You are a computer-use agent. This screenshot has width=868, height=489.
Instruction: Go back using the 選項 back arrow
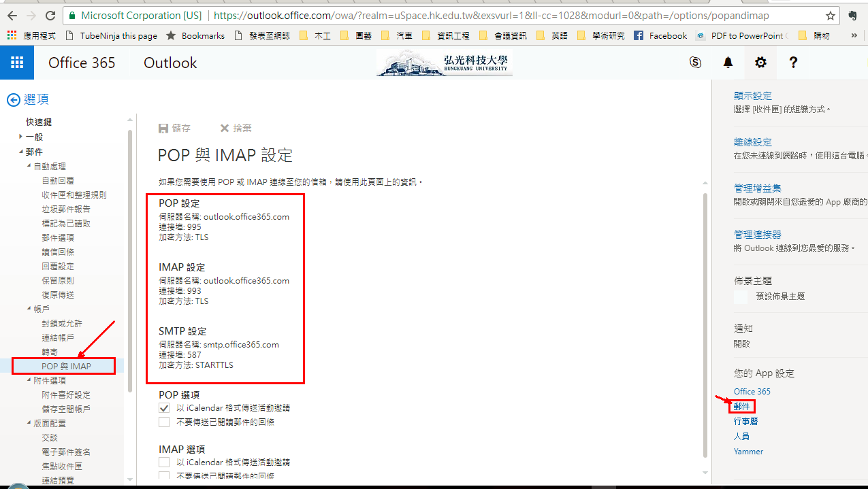pos(13,100)
